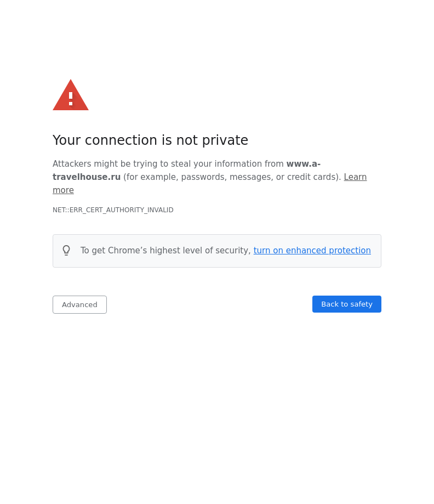The height and width of the screenshot is (504, 434).
Task: Click "To get Chrome's highest level of security" text
Action: pos(165,251)
